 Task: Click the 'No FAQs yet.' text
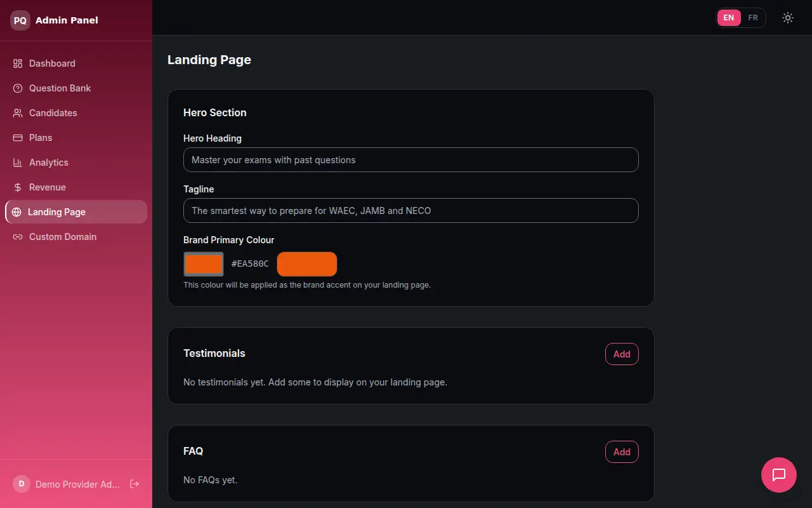[211, 480]
